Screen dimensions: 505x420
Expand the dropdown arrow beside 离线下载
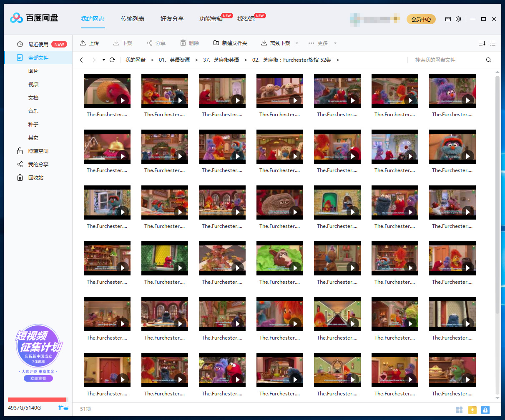point(297,43)
